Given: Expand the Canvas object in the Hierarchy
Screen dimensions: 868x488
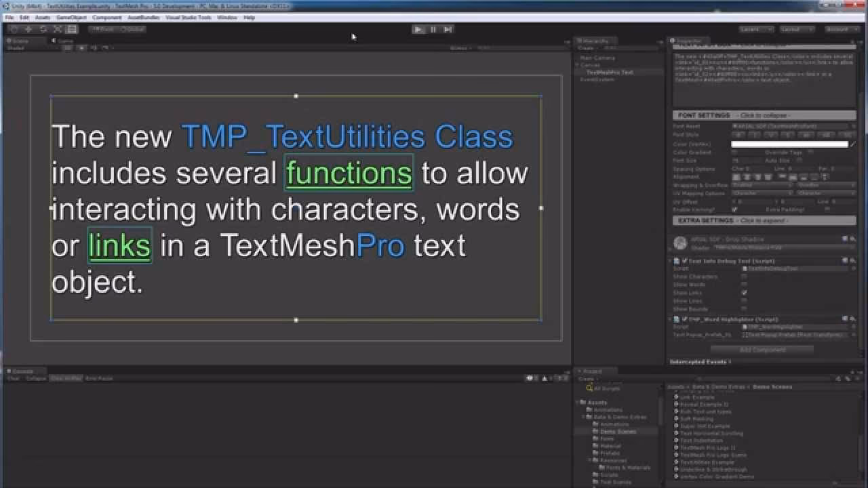Looking at the screenshot, I should 578,64.
